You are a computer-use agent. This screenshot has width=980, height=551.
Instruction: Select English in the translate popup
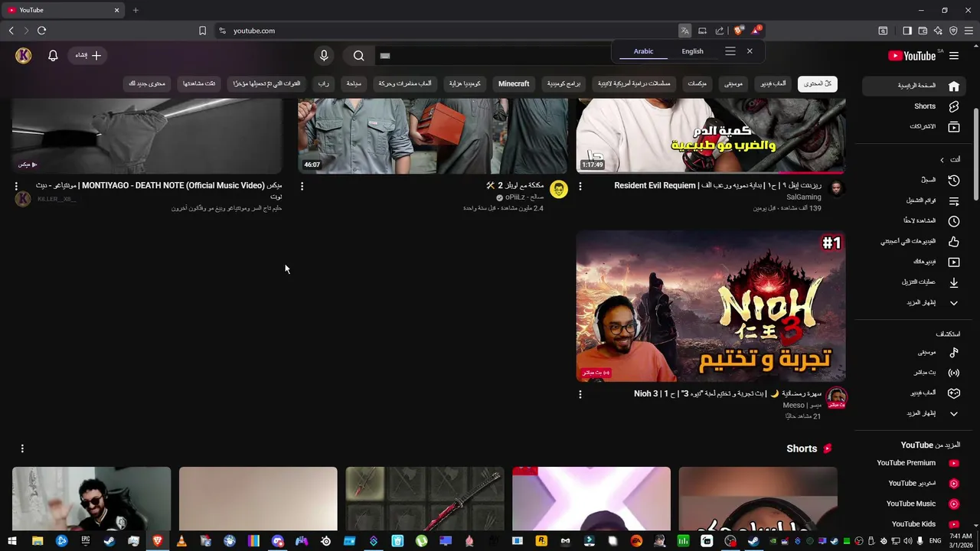692,51
